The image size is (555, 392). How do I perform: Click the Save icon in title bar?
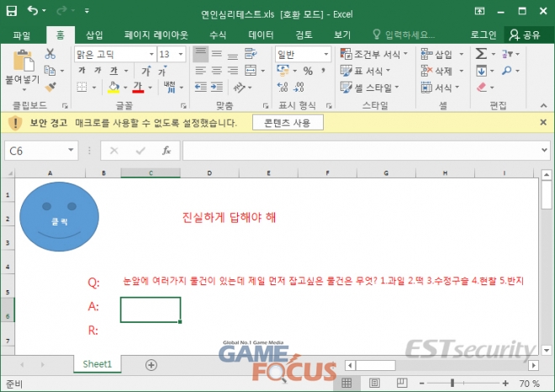[13, 12]
